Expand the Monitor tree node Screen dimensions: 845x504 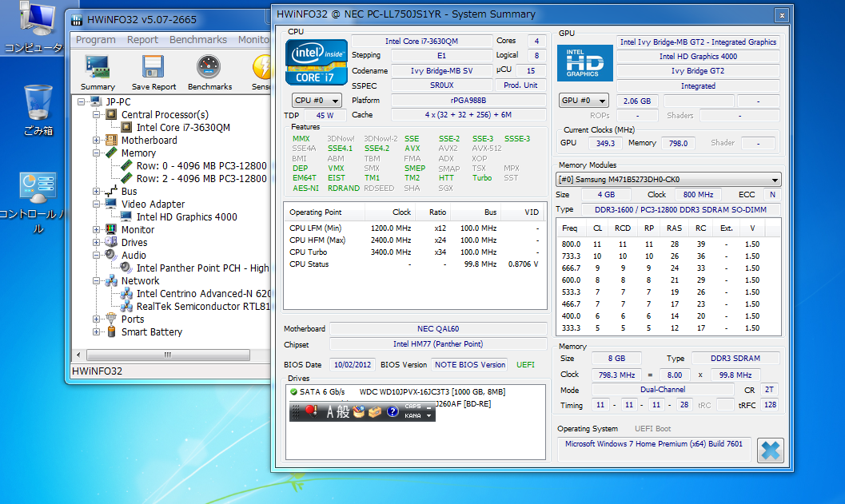[97, 229]
